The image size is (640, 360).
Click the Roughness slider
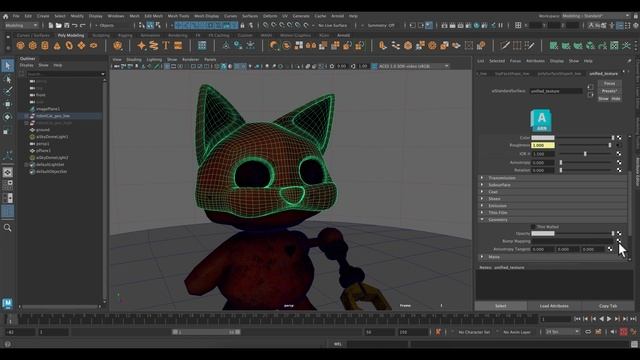[x=585, y=145]
